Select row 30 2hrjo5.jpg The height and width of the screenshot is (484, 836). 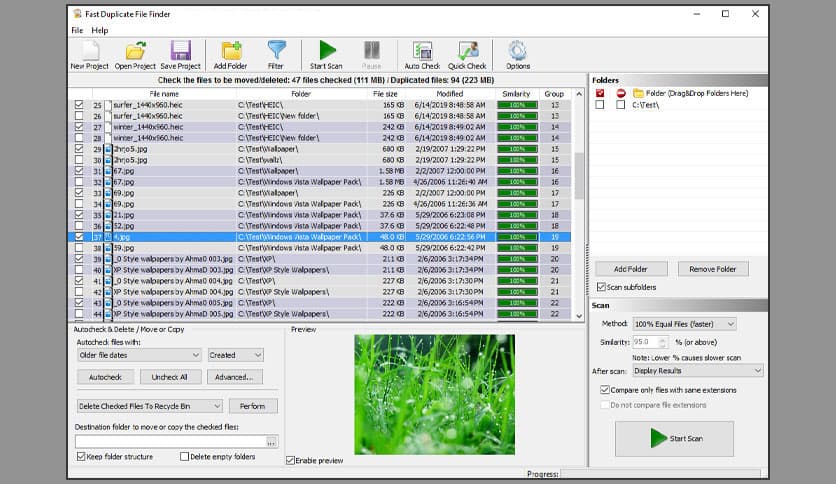320,160
